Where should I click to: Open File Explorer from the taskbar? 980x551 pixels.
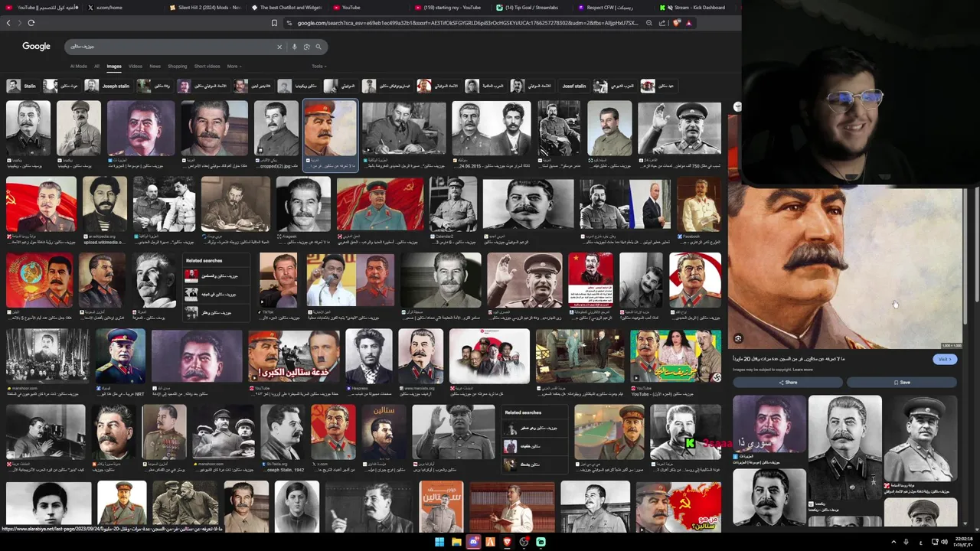456,542
